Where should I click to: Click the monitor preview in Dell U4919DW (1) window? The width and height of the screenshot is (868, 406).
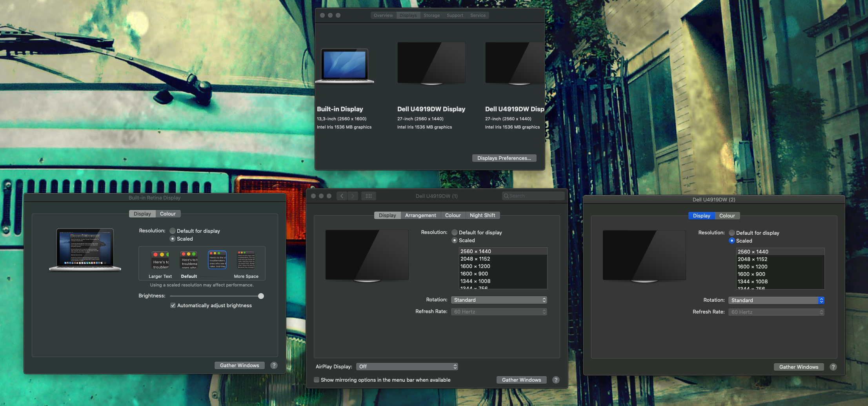click(367, 256)
